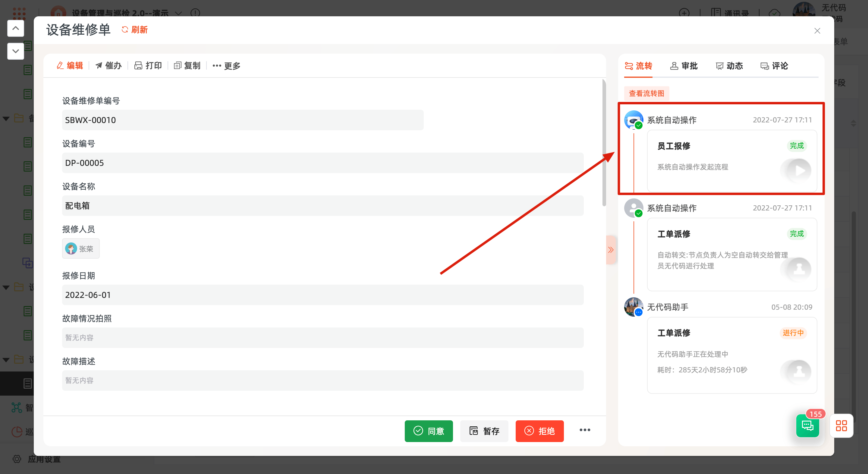
Task: Collapse the right panel with double-chevron handle
Action: [611, 250]
